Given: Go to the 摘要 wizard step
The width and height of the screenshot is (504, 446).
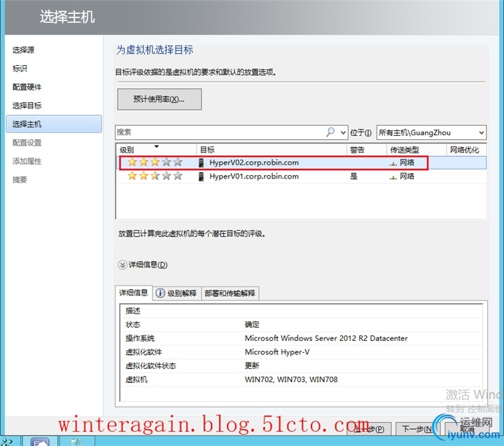Looking at the screenshot, I should 20,180.
